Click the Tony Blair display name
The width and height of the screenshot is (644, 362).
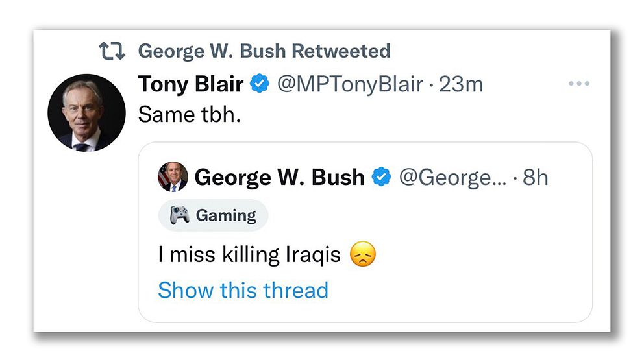191,84
